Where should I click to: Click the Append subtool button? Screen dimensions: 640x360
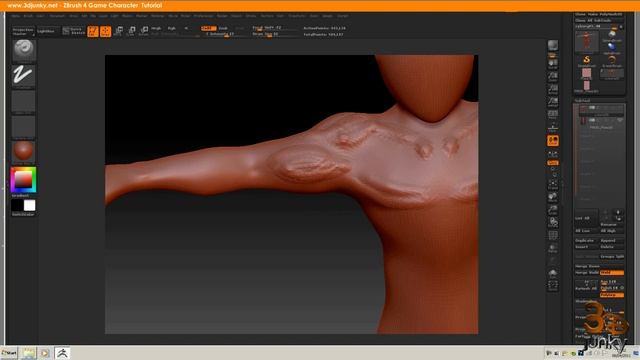pyautogui.click(x=612, y=241)
